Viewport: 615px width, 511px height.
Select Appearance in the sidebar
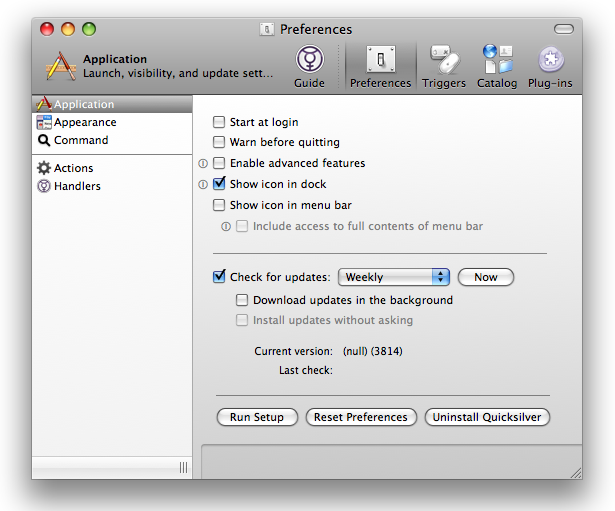pyautogui.click(x=112, y=122)
